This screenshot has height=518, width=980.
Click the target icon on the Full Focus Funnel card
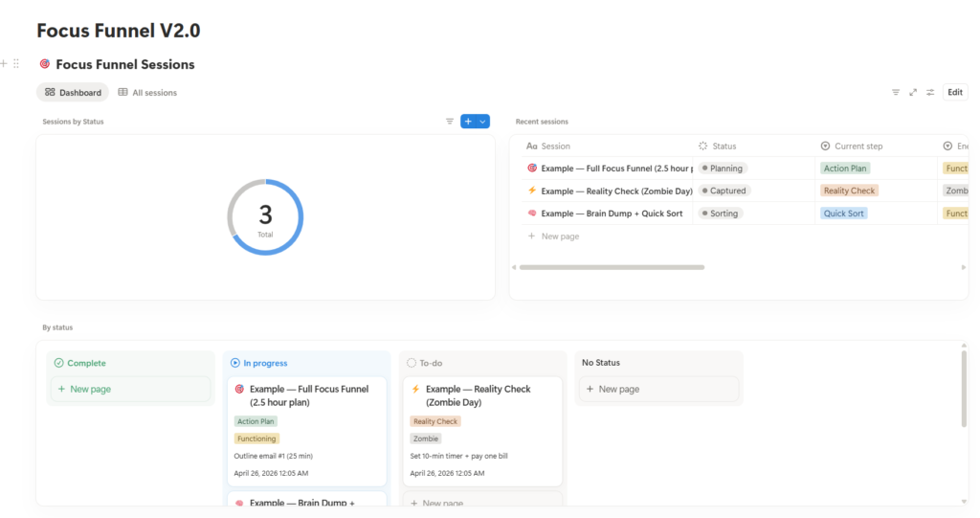point(239,389)
